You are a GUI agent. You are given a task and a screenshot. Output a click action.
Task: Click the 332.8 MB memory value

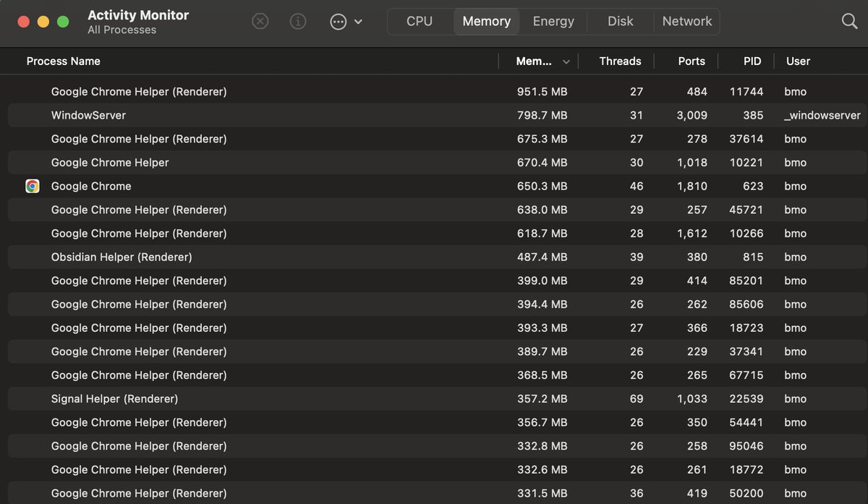[x=542, y=446]
